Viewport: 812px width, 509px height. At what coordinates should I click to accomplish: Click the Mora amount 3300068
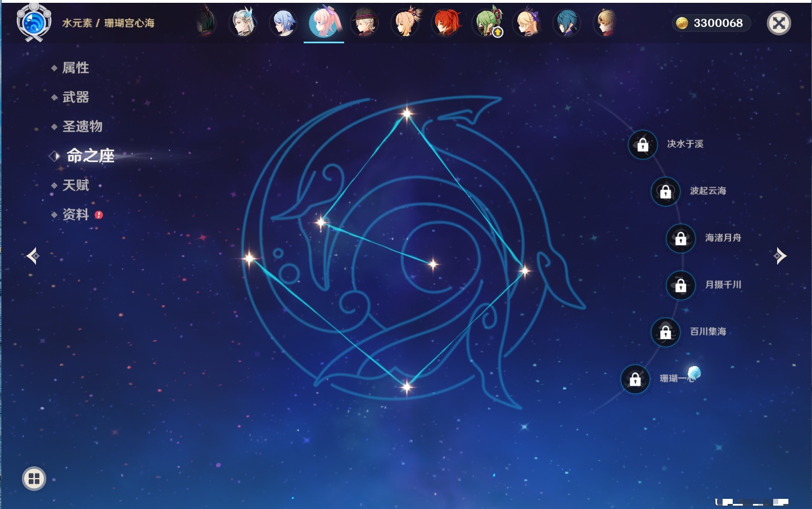(718, 23)
